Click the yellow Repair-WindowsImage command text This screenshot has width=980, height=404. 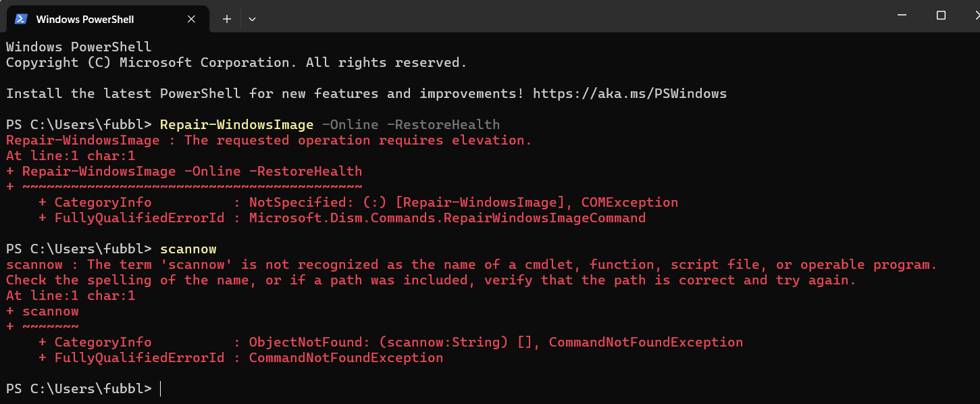(236, 124)
